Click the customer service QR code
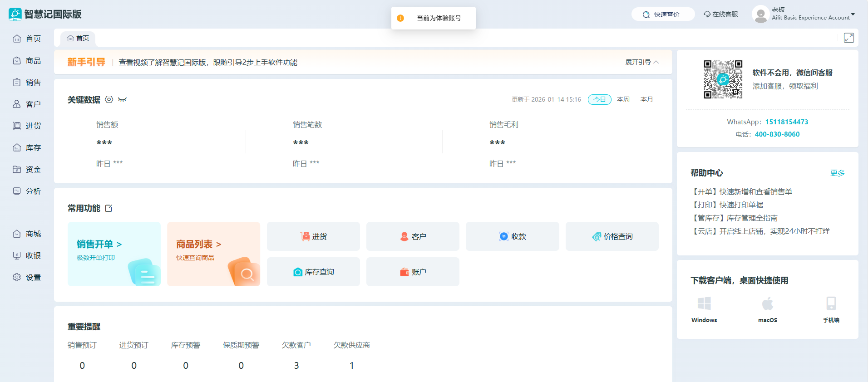This screenshot has height=382, width=868. (x=723, y=79)
